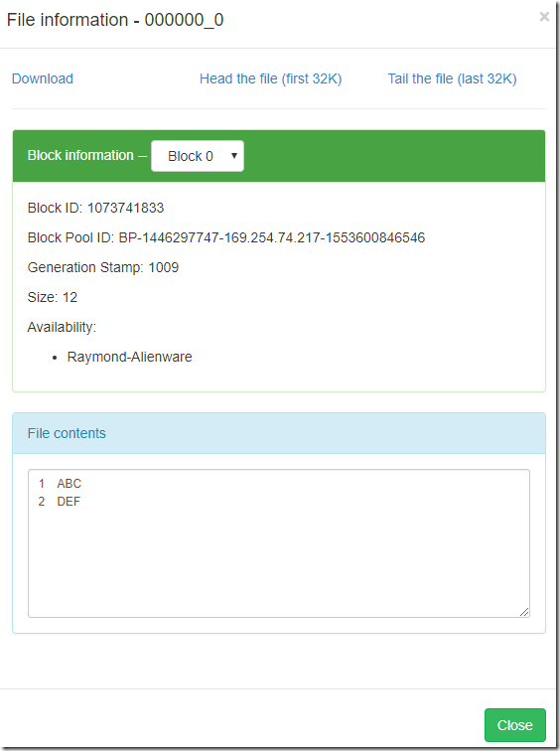Click the Block Pool ID value
Screen dimensions: 560x751
272,237
